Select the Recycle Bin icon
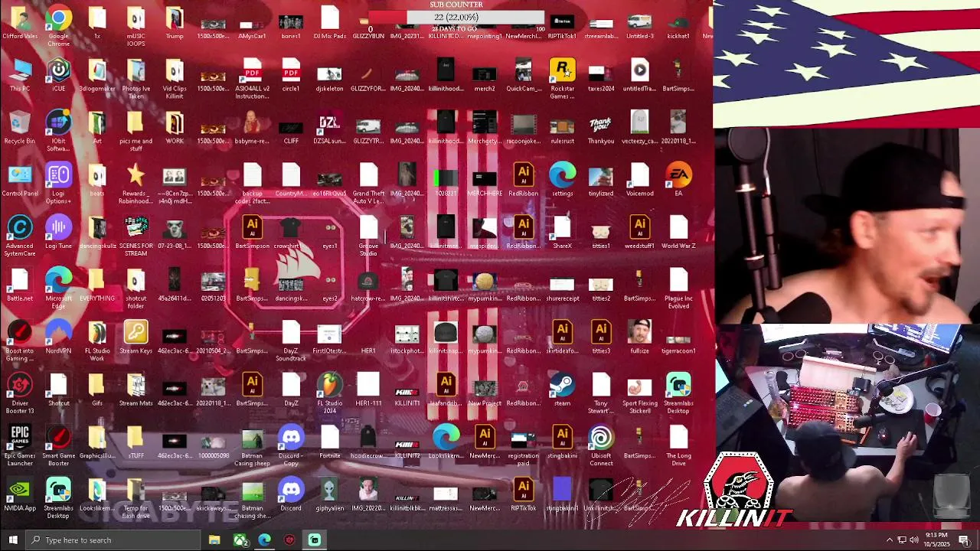980x551 pixels. (20, 129)
